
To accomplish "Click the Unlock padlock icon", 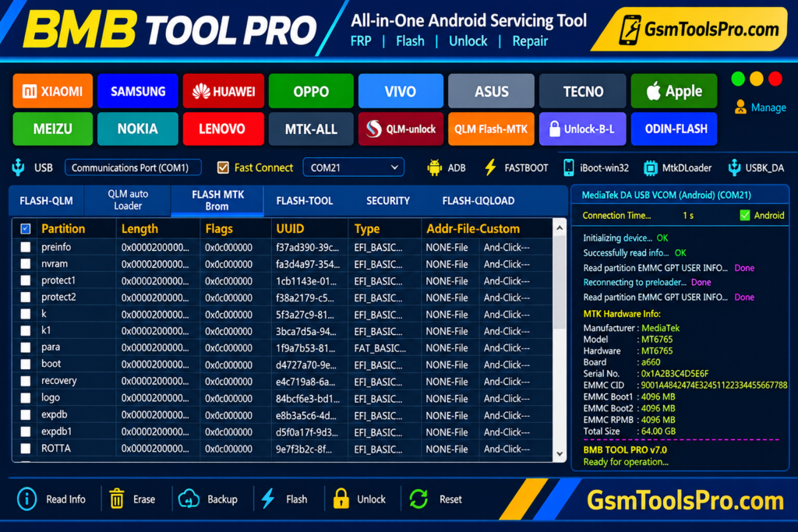I will tap(341, 499).
